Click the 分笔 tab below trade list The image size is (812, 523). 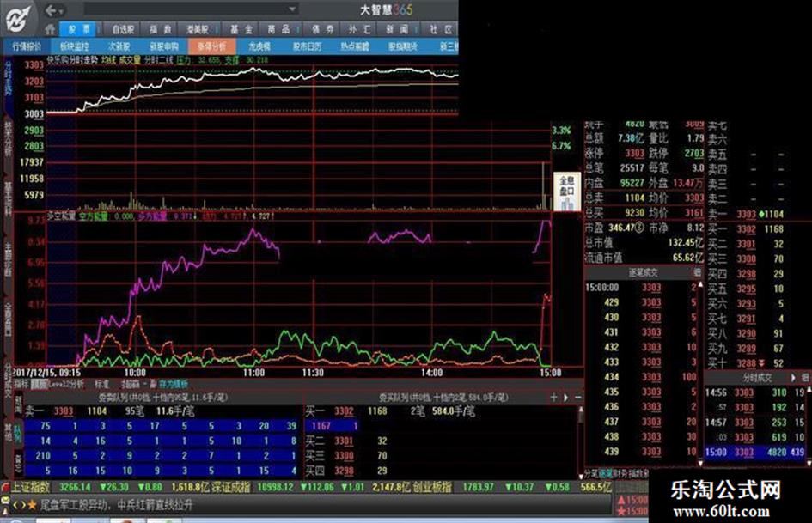tap(591, 473)
